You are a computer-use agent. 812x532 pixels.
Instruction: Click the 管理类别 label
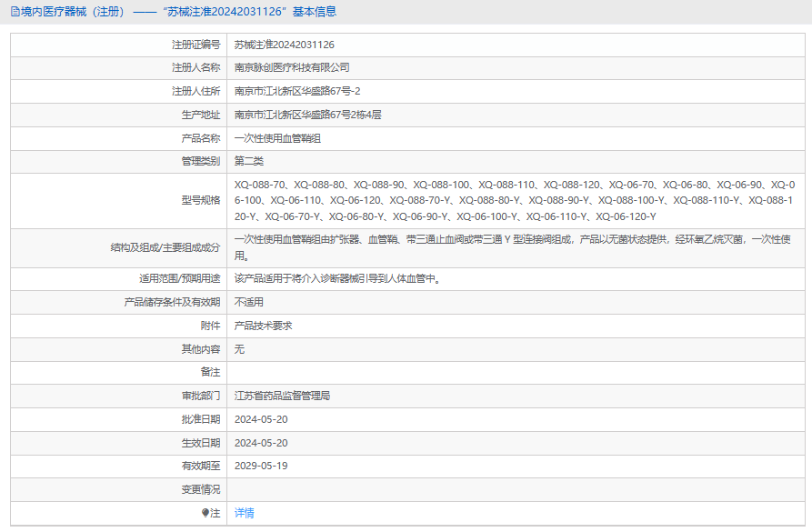tap(200, 161)
